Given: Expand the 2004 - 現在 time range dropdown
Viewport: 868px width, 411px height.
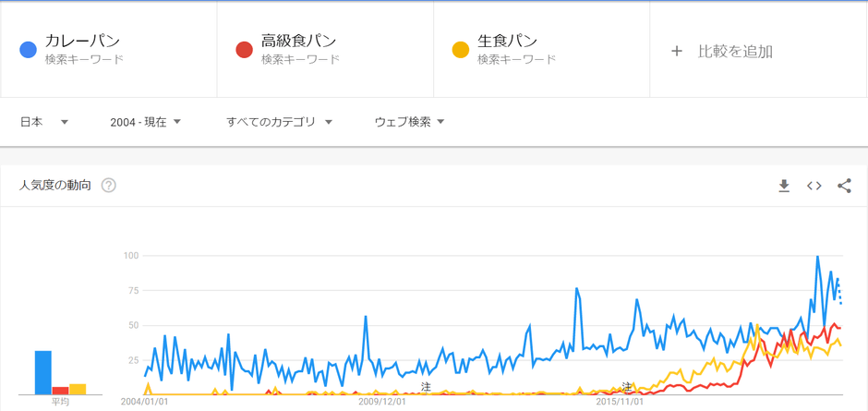Looking at the screenshot, I should click(145, 122).
